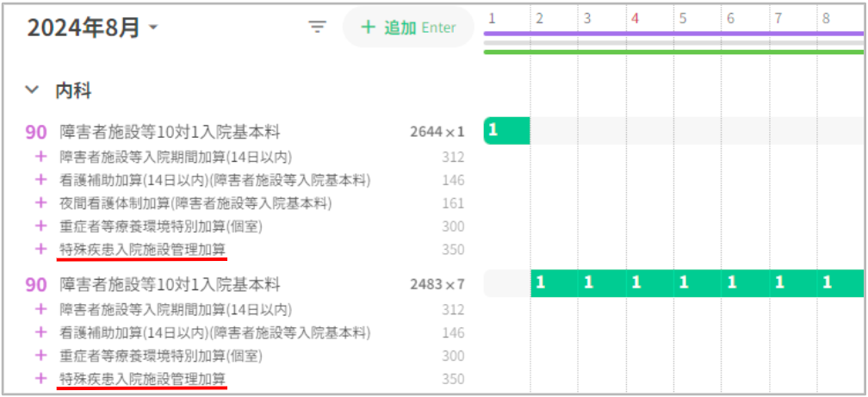Collapse the 内科 section chevron
The height and width of the screenshot is (397, 868).
coord(33,90)
